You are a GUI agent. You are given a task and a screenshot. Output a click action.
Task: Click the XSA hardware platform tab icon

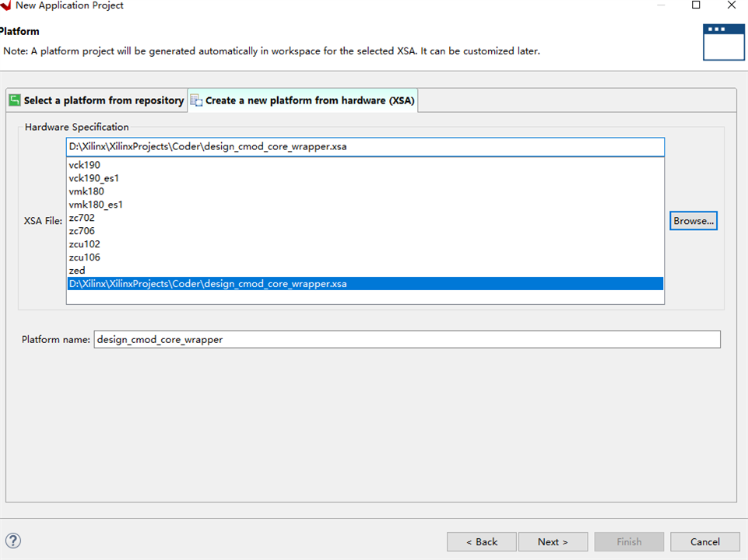click(x=196, y=100)
